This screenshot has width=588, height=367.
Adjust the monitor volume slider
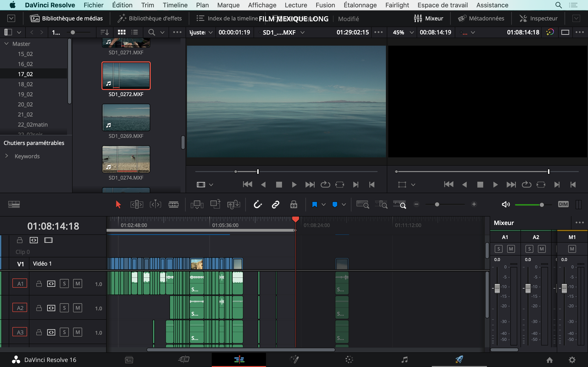(x=542, y=205)
